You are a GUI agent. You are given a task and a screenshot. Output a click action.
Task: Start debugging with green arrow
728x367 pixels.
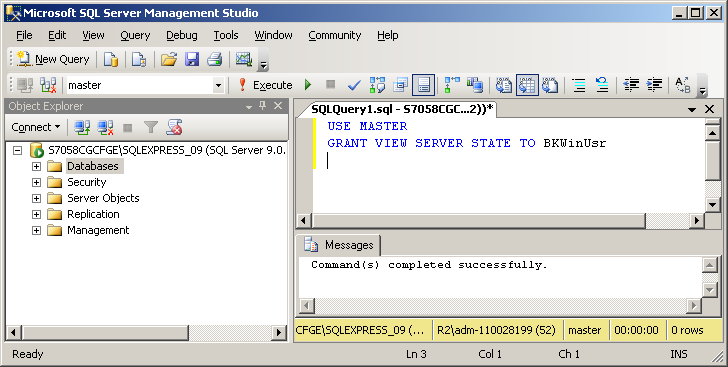click(x=307, y=85)
